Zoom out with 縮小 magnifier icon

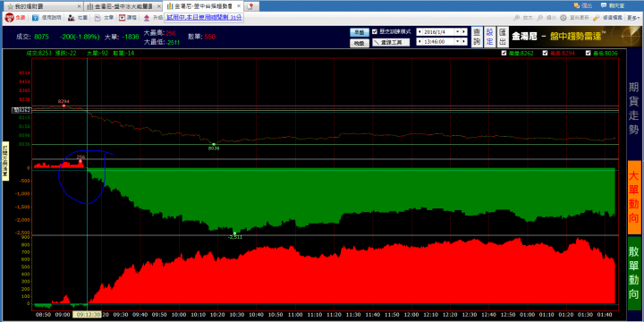pyautogui.click(x=540, y=18)
